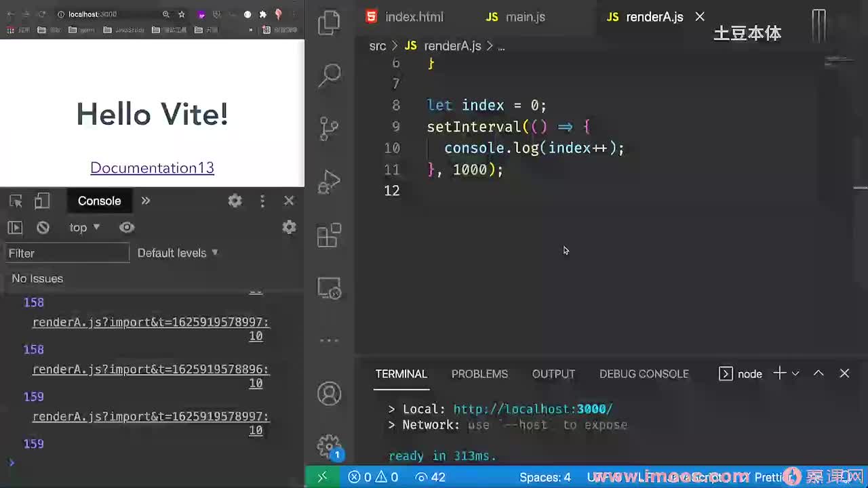The image size is (868, 488).
Task: Open errors and warnings from status bar
Action: coord(373,477)
